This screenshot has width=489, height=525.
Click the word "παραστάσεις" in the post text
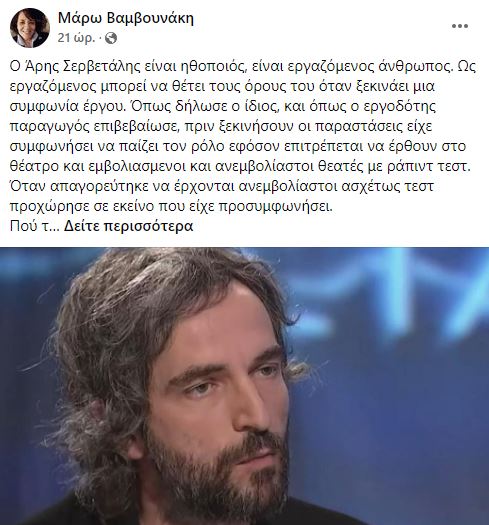coord(358,126)
